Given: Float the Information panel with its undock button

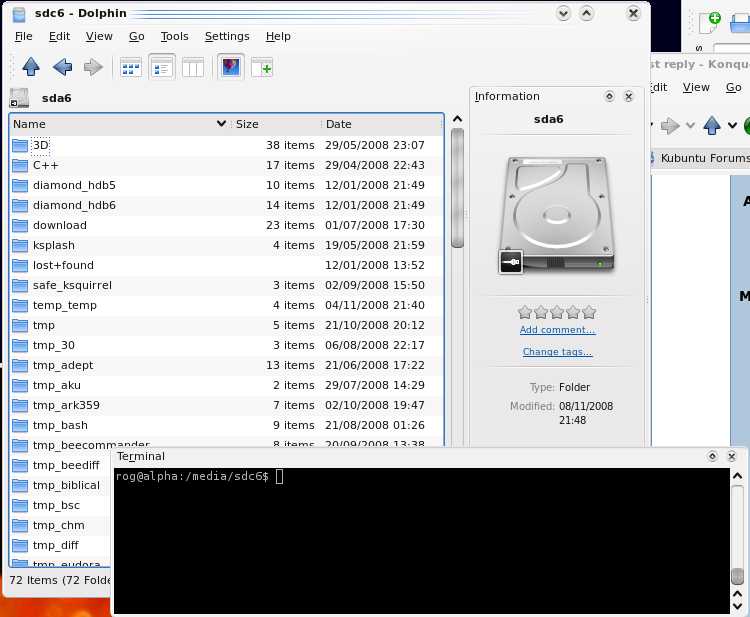Looking at the screenshot, I should tap(609, 97).
